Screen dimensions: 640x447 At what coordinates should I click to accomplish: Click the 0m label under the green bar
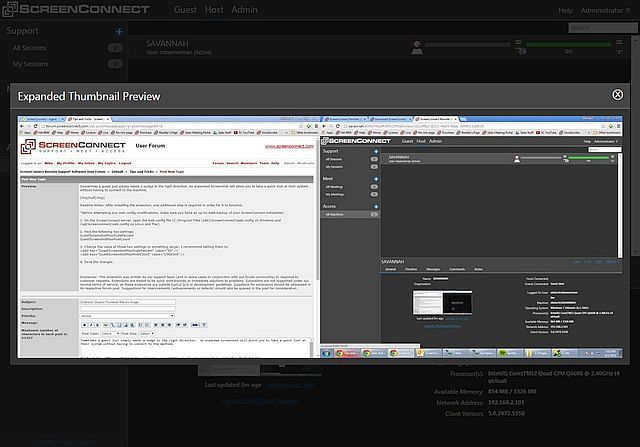[569, 51]
